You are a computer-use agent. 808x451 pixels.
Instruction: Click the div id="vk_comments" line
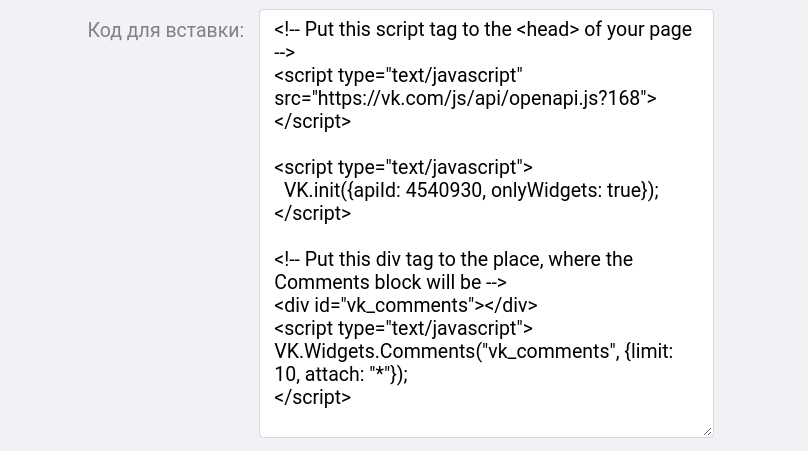coord(406,305)
